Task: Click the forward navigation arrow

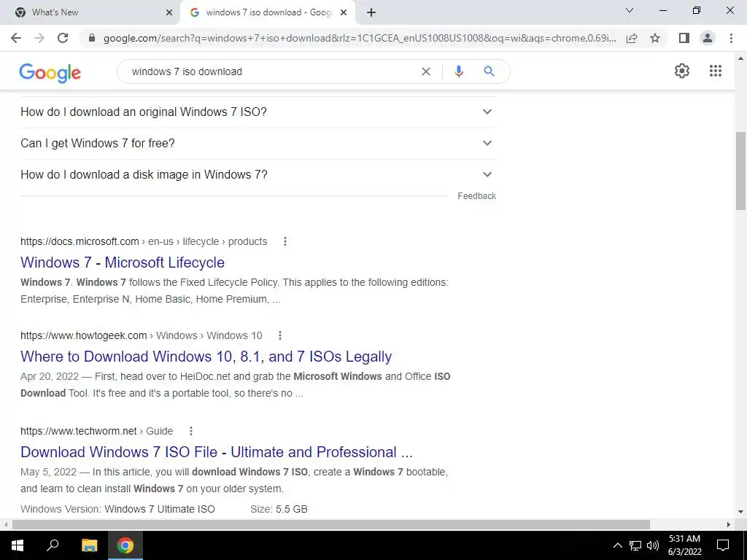Action: [39, 38]
